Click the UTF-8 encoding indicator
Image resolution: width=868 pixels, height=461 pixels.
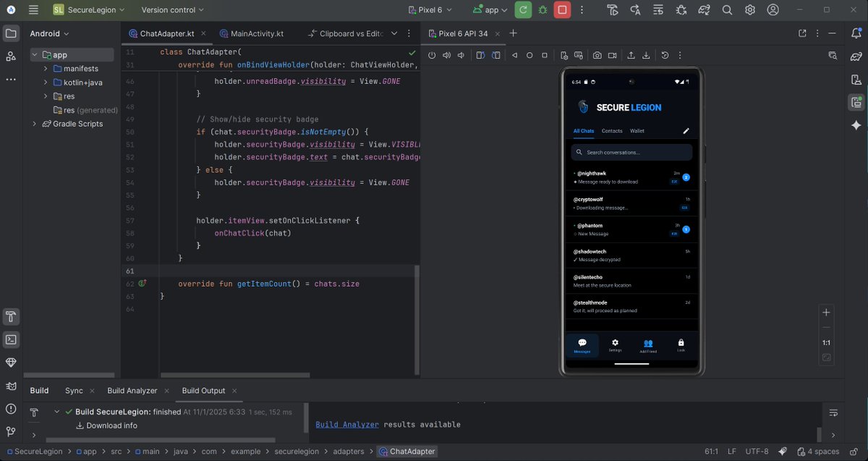coord(757,452)
